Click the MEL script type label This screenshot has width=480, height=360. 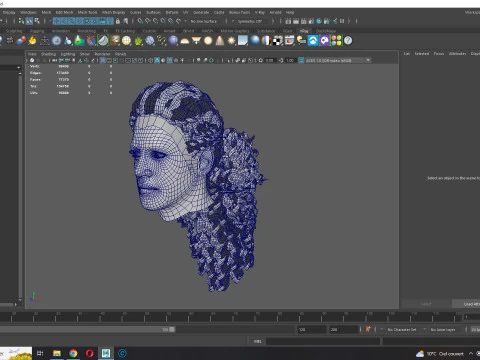coord(258,341)
